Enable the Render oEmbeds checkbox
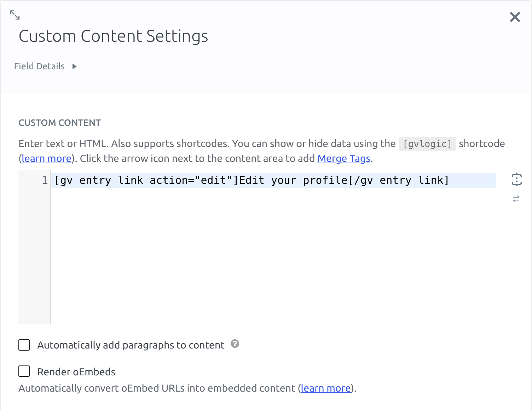 (x=24, y=371)
